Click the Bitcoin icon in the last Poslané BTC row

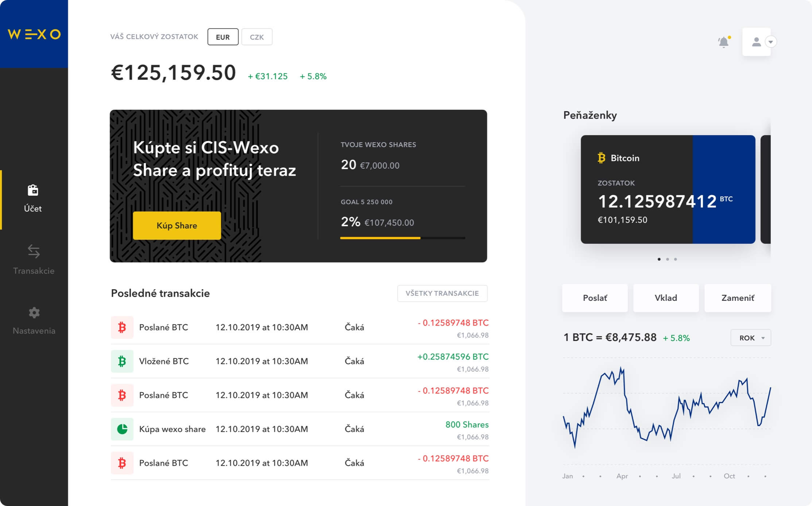click(x=122, y=463)
